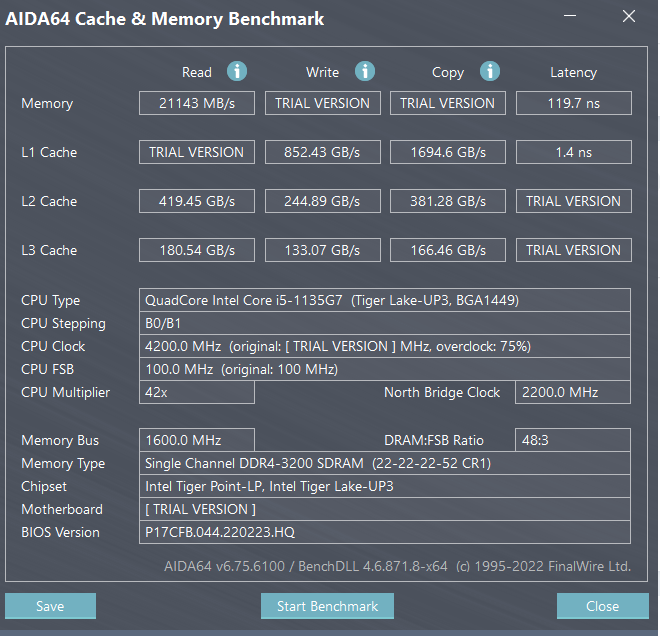Click the Chipset Intel Tiger Point-LP field
This screenshot has width=660, height=640.
pyautogui.click(x=385, y=486)
